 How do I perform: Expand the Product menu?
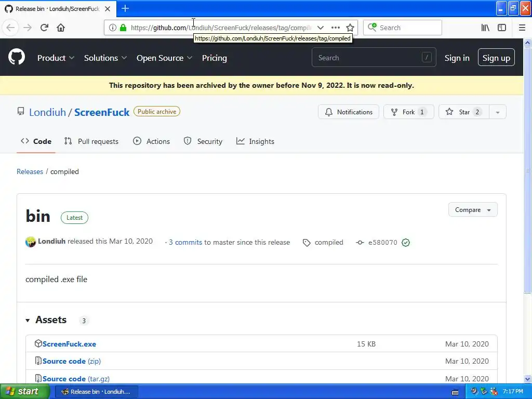tap(56, 58)
